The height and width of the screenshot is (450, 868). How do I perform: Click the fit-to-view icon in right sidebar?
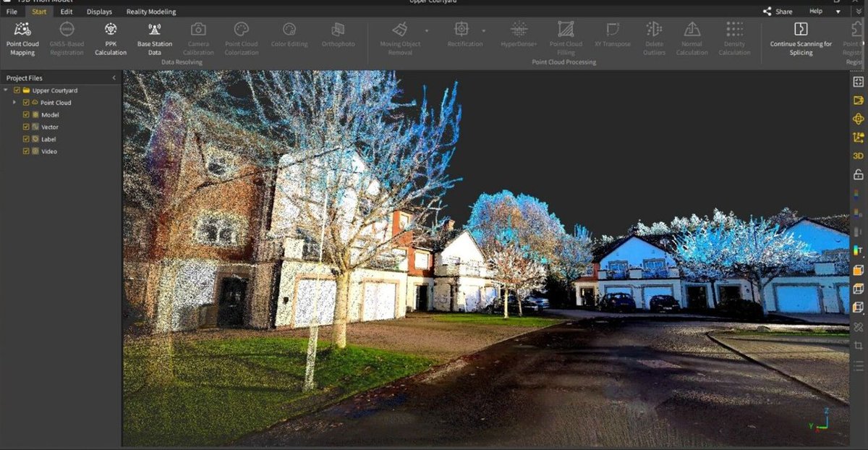(x=859, y=82)
